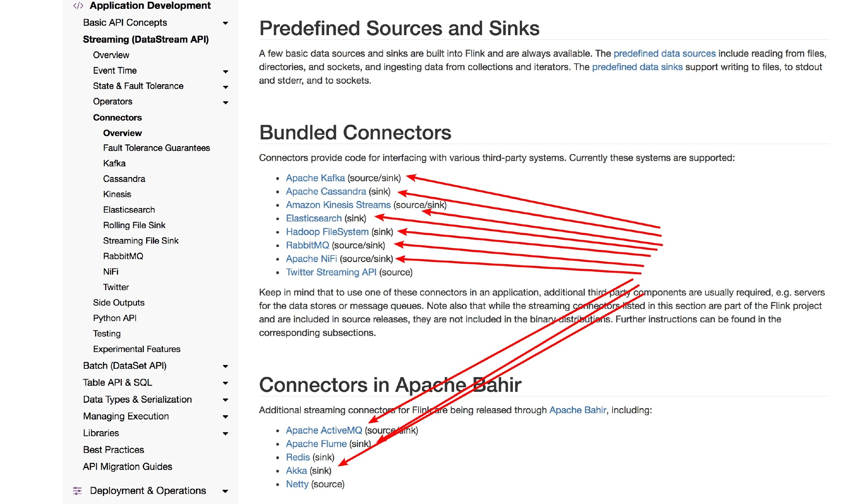Image resolution: width=858 pixels, height=504 pixels.
Task: Click the Streaming DataStream API icon
Action: [146, 40]
